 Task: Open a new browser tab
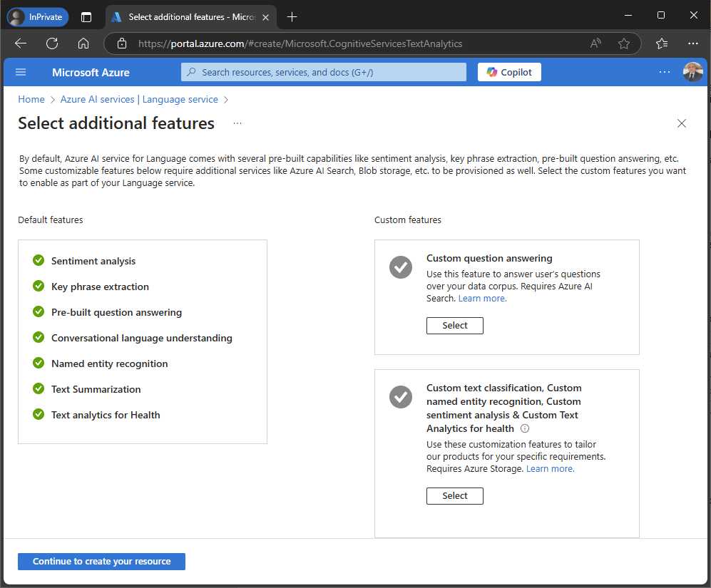[292, 17]
